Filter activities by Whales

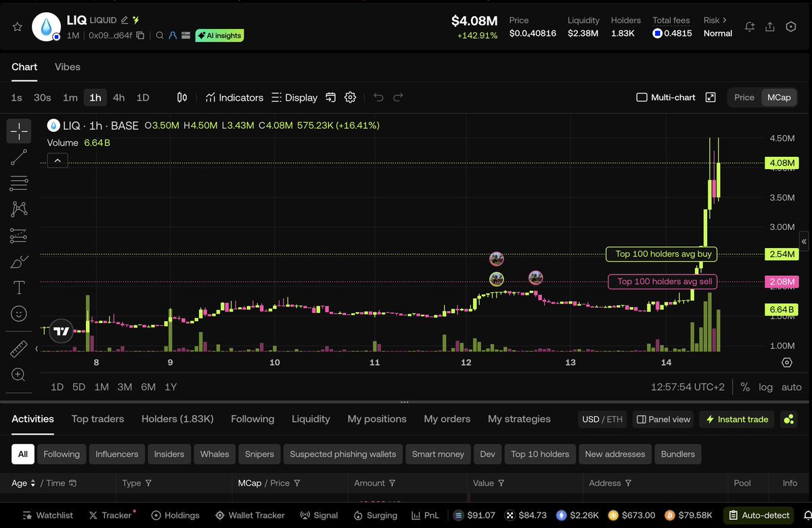pos(215,454)
